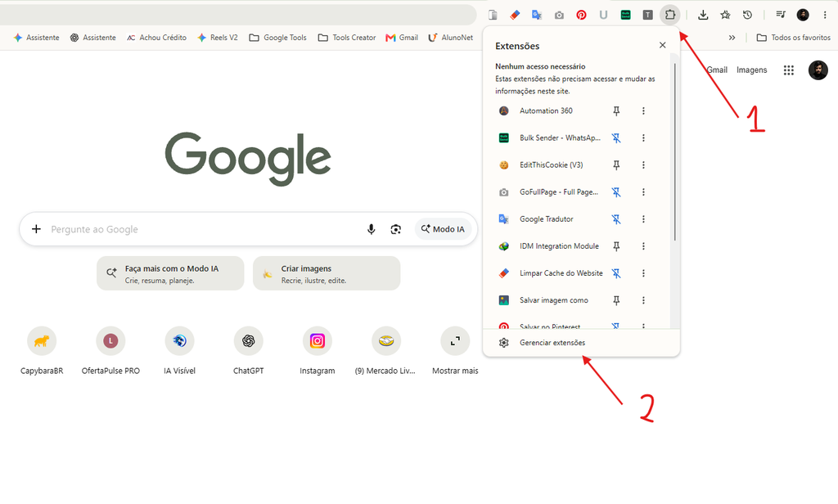The height and width of the screenshot is (504, 838).
Task: Unpin the Bulk Sender - WhatsApp extension
Action: click(616, 138)
